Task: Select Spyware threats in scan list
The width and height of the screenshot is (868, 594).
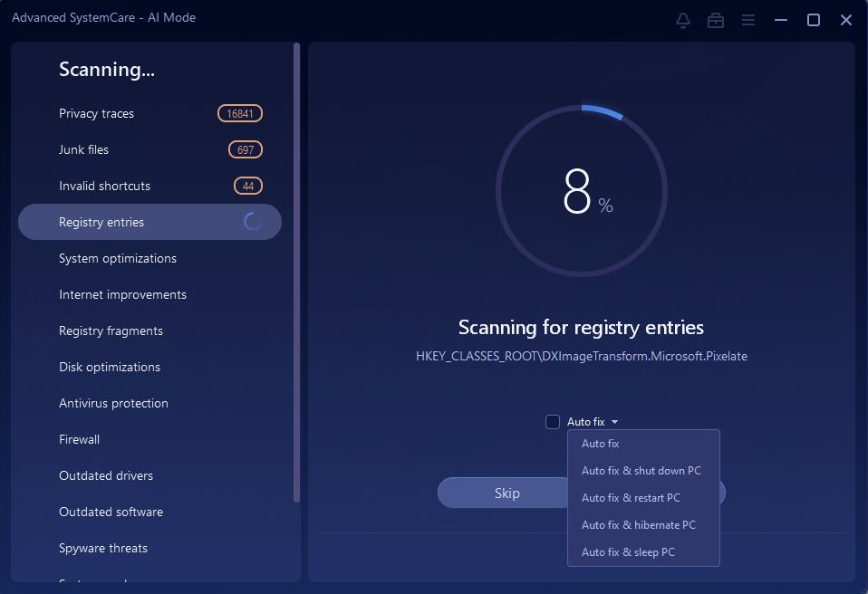Action: [x=149, y=548]
